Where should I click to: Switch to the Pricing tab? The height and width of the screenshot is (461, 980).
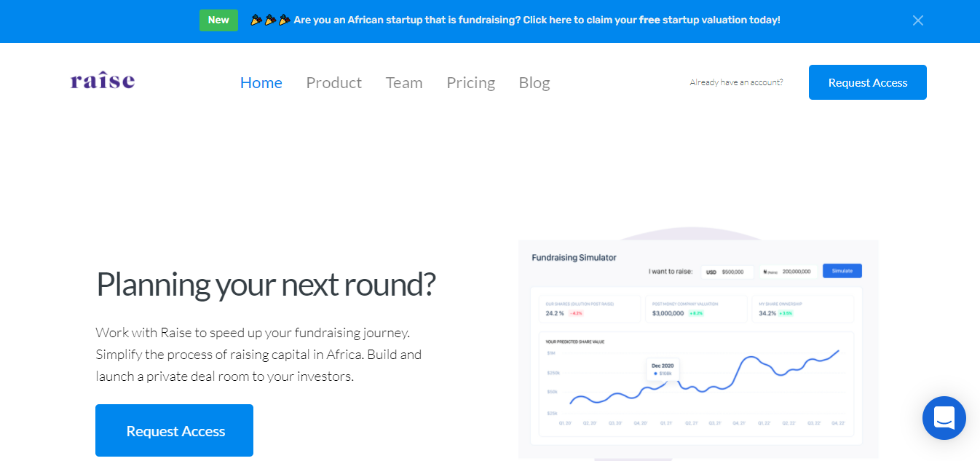click(x=470, y=82)
